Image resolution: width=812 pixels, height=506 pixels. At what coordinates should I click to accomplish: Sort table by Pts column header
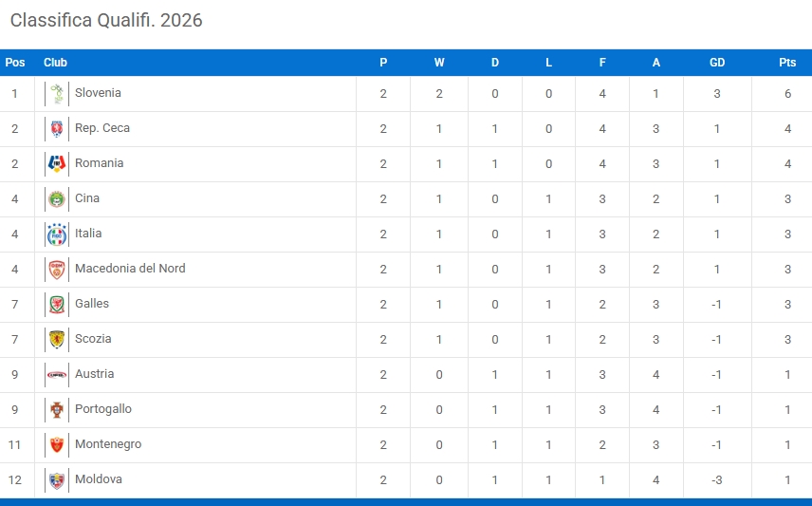point(787,63)
